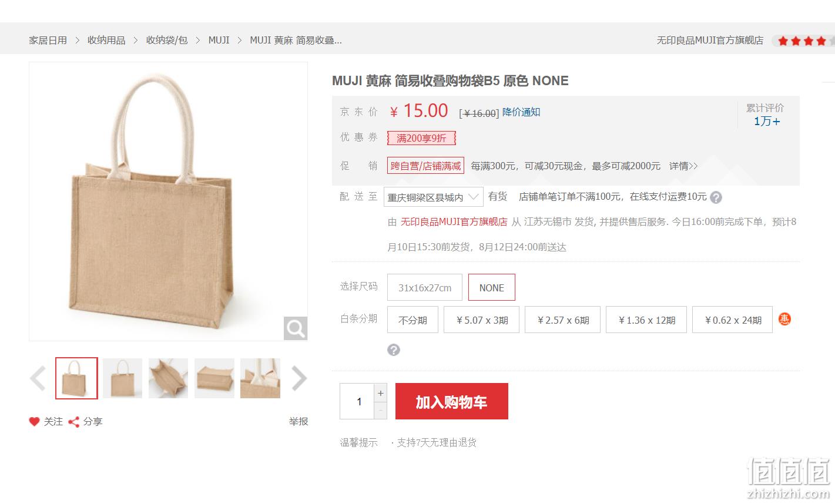This screenshot has width=835, height=504.
Task: Click the magnifier zoom icon on product image
Action: coord(296,328)
